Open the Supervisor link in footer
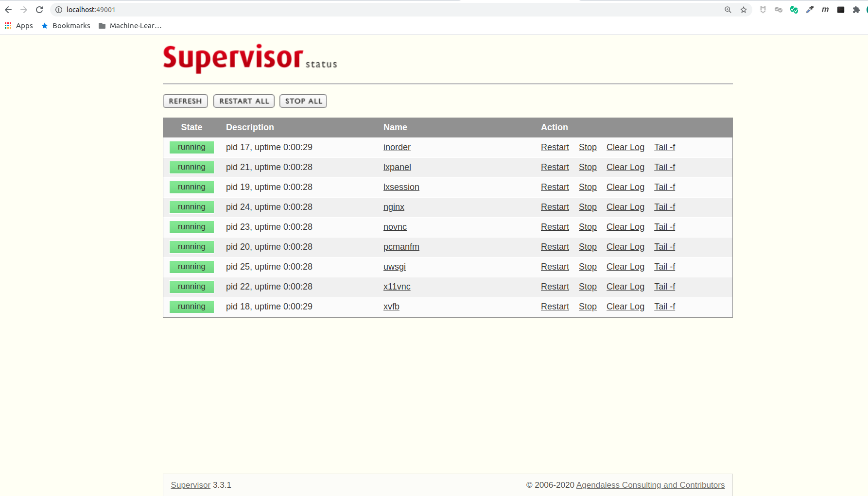This screenshot has width=868, height=496. 191,485
